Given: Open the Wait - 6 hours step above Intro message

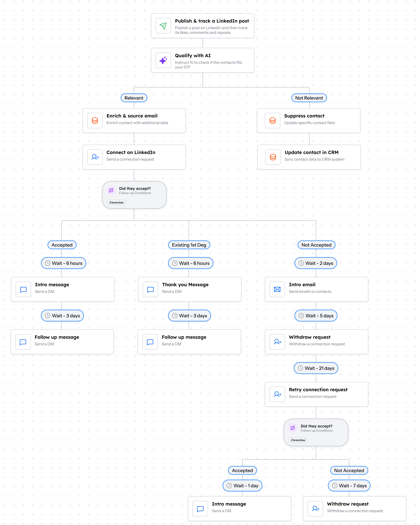Looking at the screenshot, I should tap(64, 263).
